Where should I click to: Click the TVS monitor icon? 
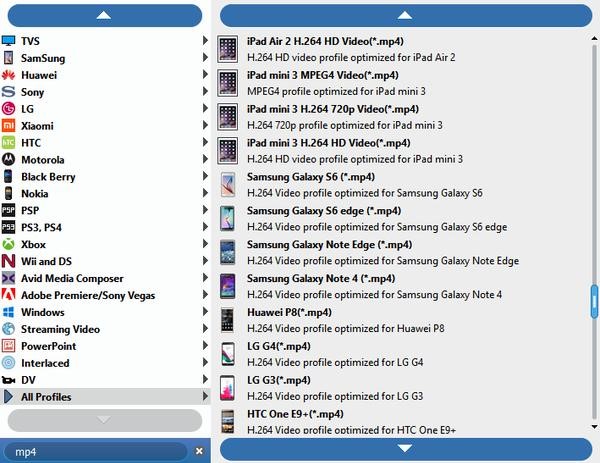click(8, 41)
